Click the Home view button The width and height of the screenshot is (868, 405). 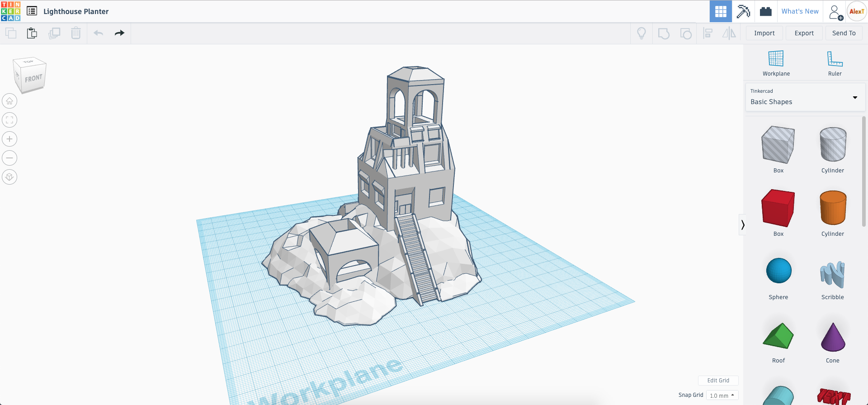[x=9, y=101]
